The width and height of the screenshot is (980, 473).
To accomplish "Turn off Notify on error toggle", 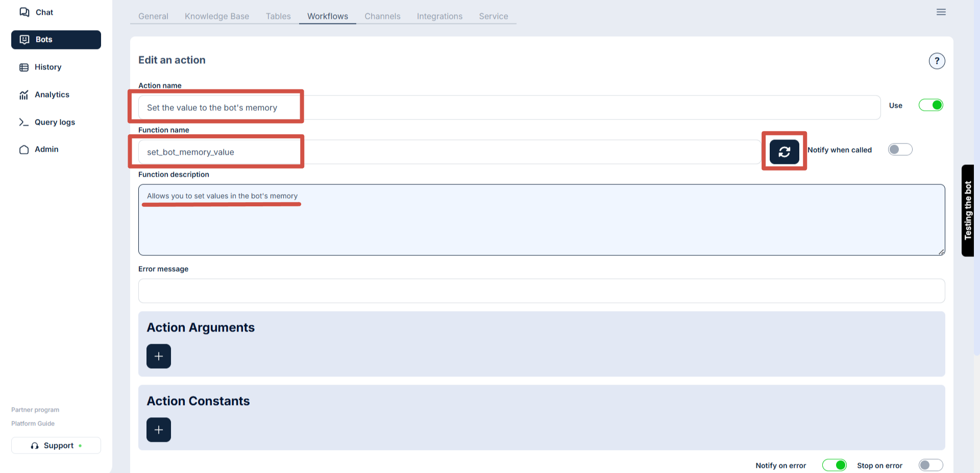I will click(834, 465).
